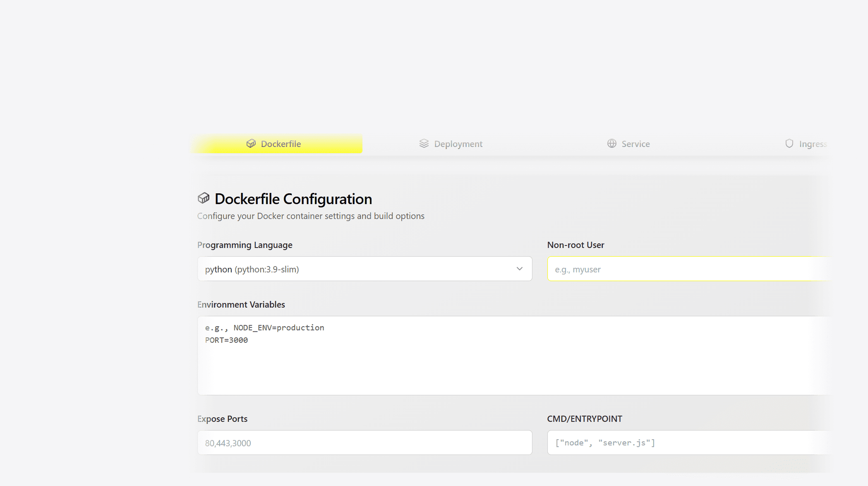Click the CMD/ENTRYPOINT input field
The height and width of the screenshot is (486, 868).
click(x=687, y=443)
